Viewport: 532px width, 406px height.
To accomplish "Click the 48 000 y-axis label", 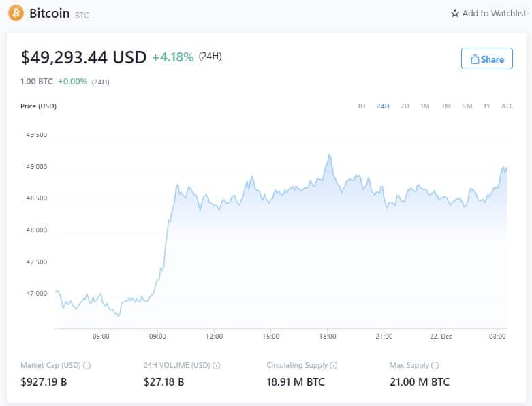I will click(37, 230).
